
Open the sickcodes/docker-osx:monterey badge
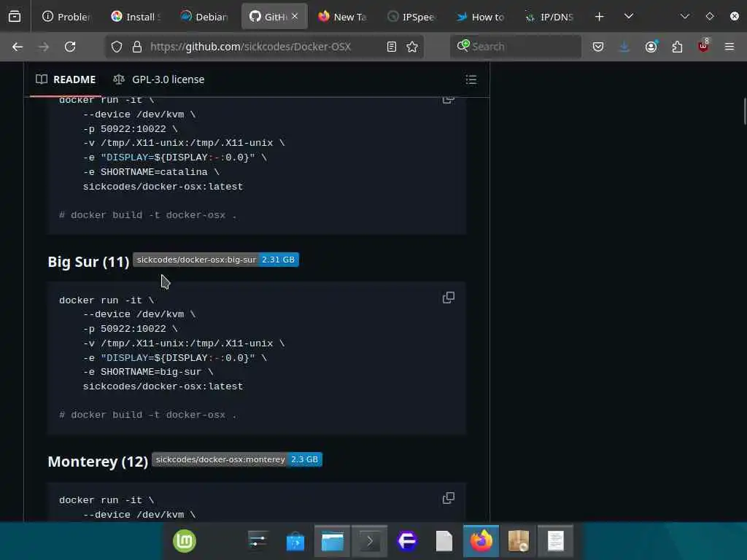click(237, 460)
